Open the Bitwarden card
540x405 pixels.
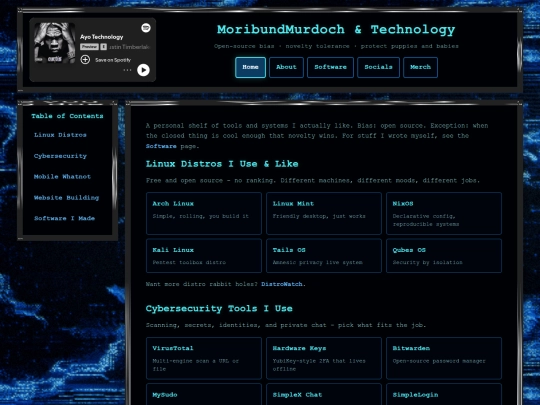tap(444, 358)
